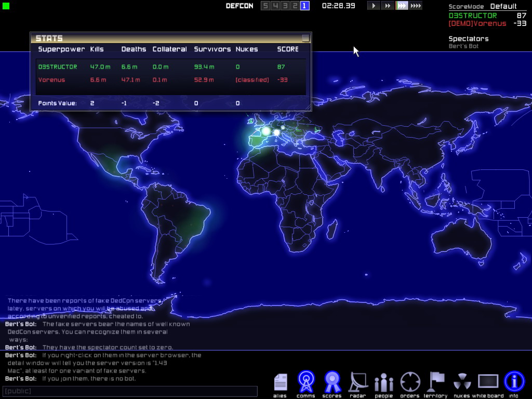This screenshot has width=532, height=399.
Task: Click the ScoreMode Default label
Action: click(x=483, y=6)
